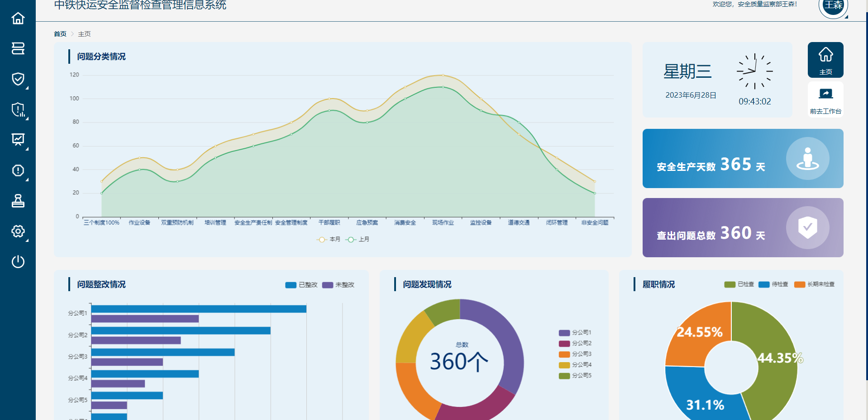Open the stamp icon in sidebar
The image size is (868, 420).
coord(18,201)
